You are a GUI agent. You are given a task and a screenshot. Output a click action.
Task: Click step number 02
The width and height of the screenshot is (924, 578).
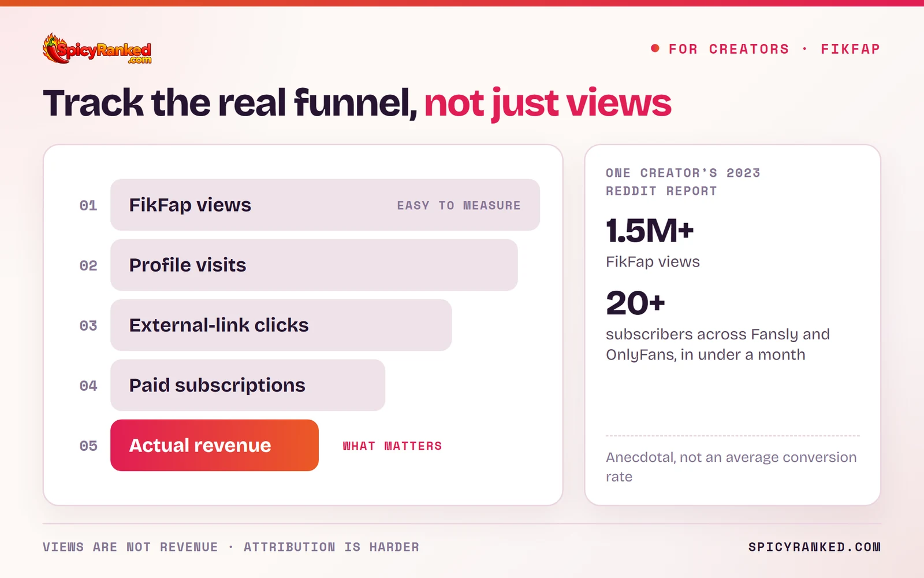(x=88, y=265)
